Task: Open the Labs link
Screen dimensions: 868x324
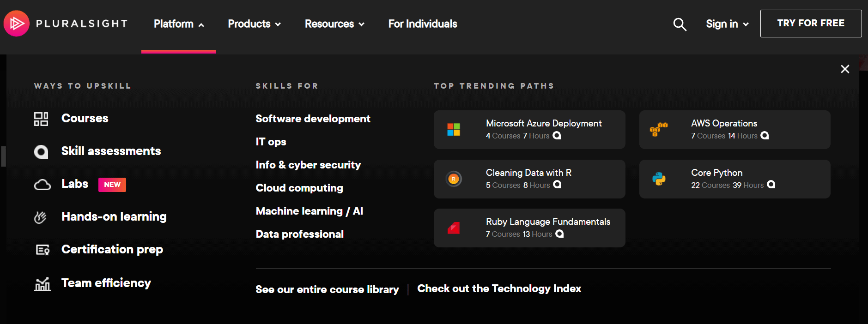Action: point(75,184)
